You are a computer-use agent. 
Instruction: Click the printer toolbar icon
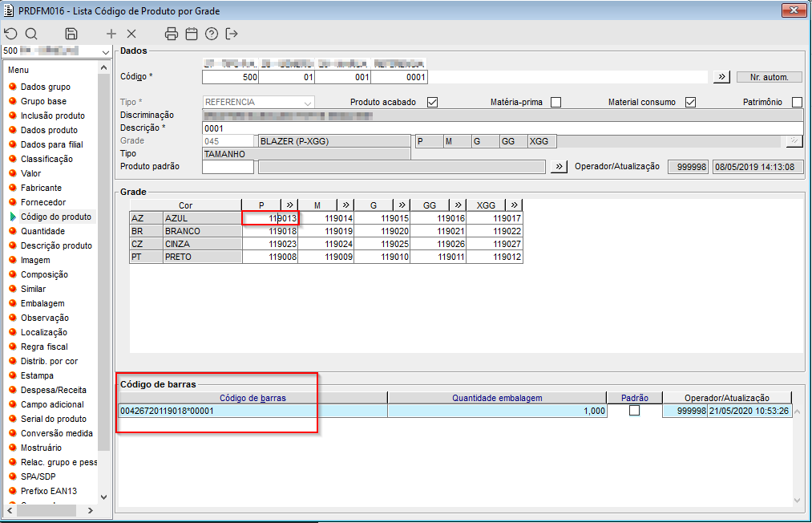172,34
